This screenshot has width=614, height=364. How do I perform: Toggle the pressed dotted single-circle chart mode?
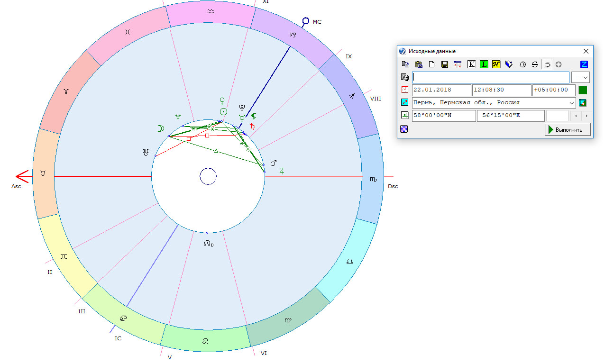coord(547,64)
